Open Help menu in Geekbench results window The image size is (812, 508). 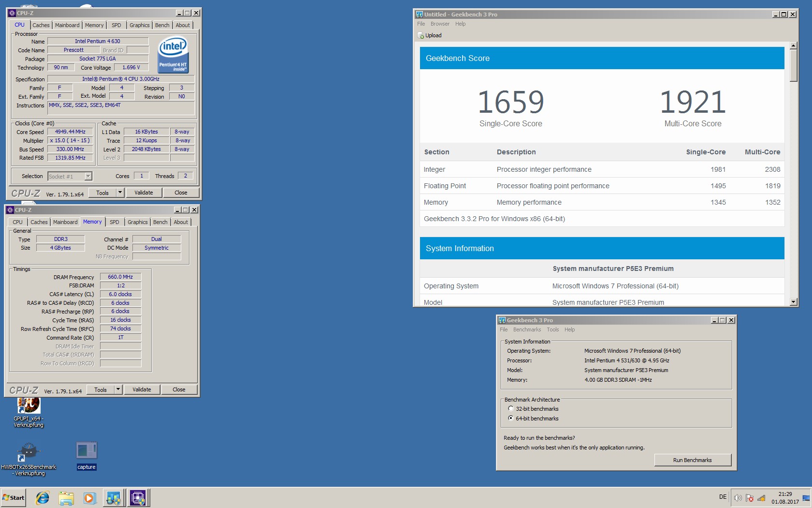(x=460, y=24)
